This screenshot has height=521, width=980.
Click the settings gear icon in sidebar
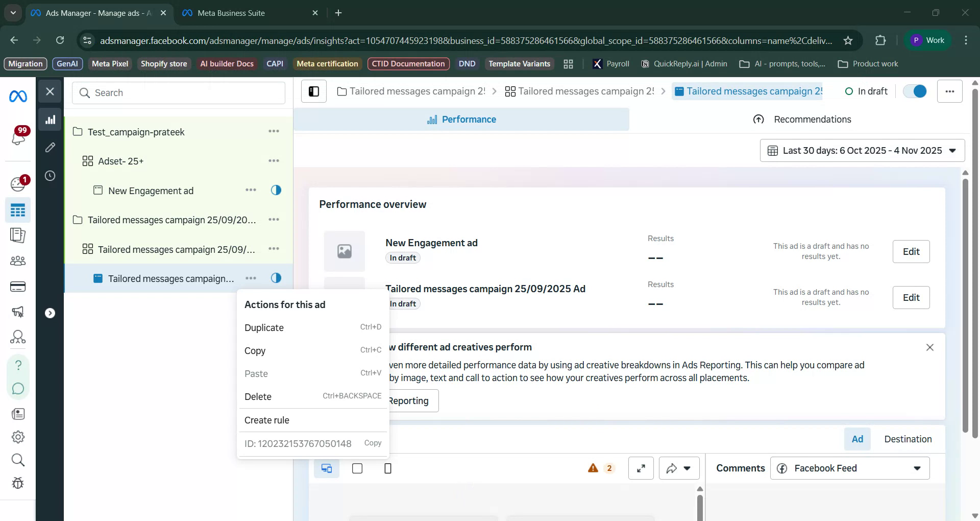tap(18, 437)
